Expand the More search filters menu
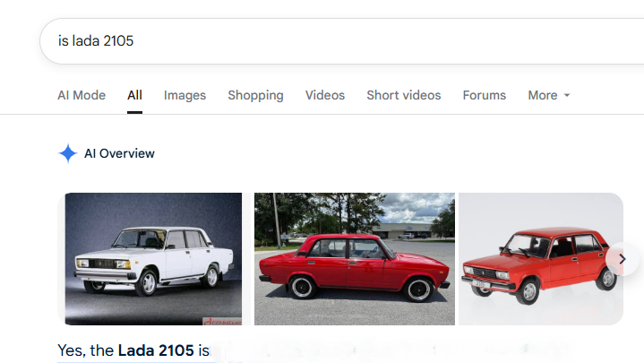644x363 pixels. click(543, 95)
